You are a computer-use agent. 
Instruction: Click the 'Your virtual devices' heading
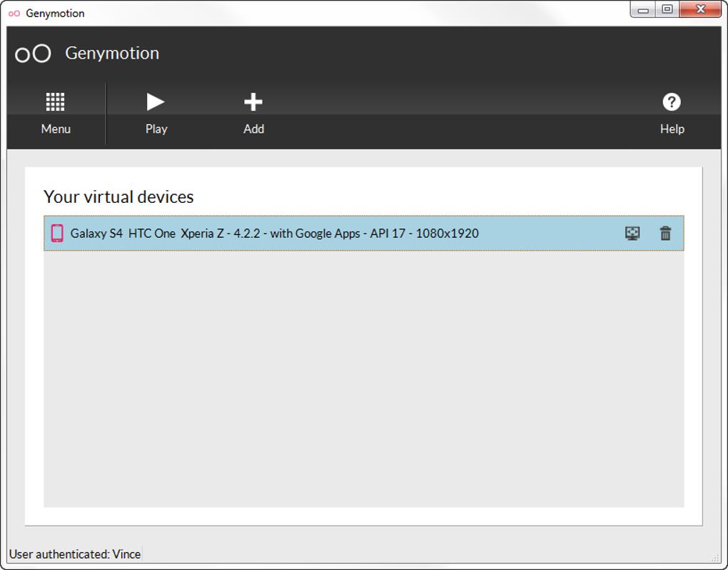(118, 196)
